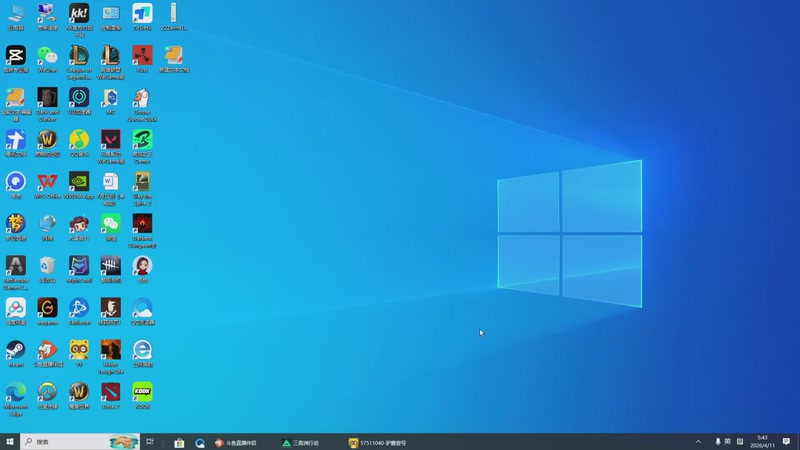The image size is (800, 450).
Task: Open the Dark and Darker shortcut
Action: coord(47,104)
